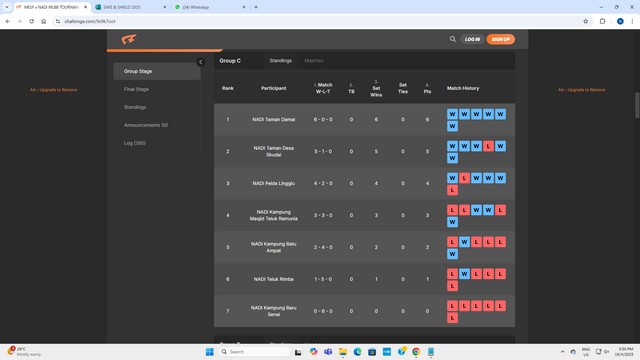
Task: Close the WhatsApp tab
Action: tap(244, 7)
